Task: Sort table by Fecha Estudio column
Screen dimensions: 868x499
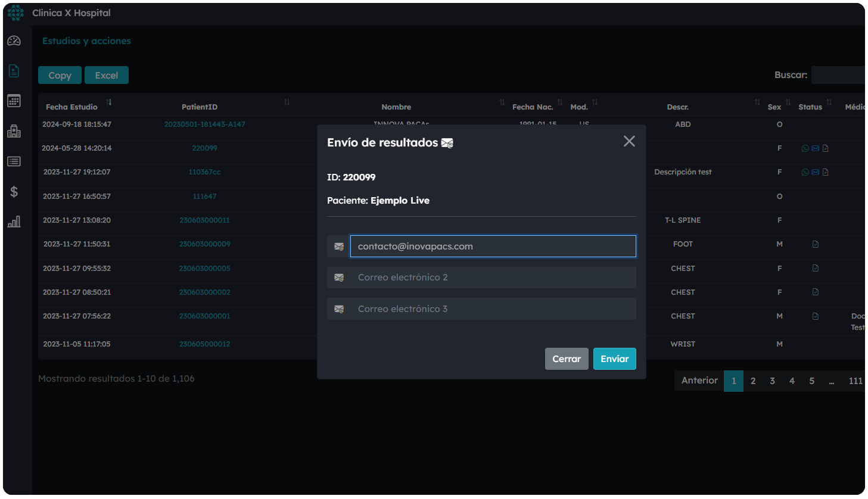Action: (109, 102)
